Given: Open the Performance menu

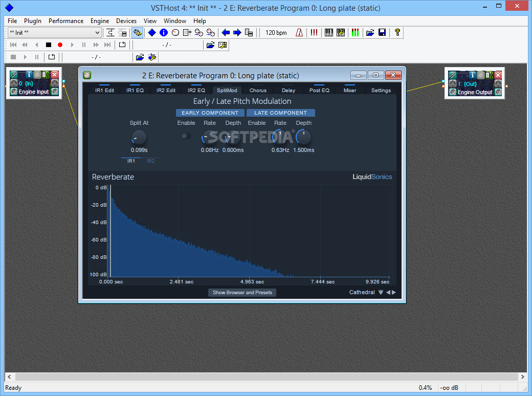Looking at the screenshot, I should pyautogui.click(x=66, y=20).
